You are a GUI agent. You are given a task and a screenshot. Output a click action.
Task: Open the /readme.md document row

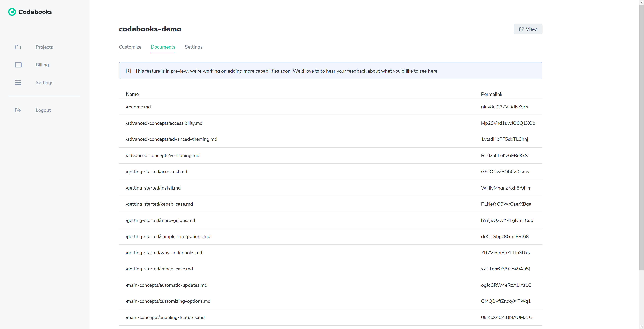point(138,107)
